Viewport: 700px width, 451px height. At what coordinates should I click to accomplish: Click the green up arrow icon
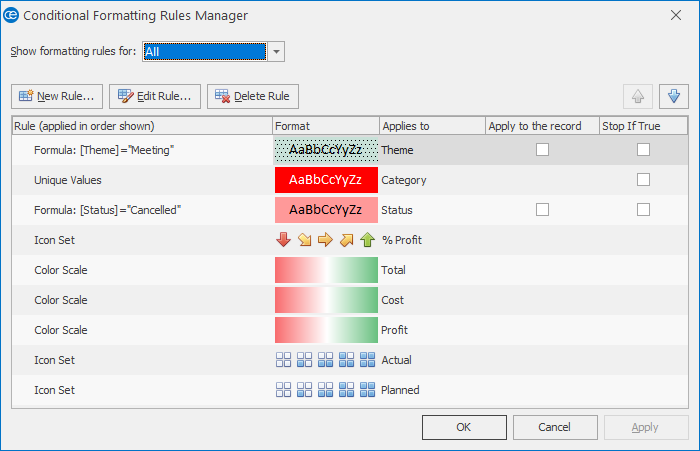[x=367, y=240]
